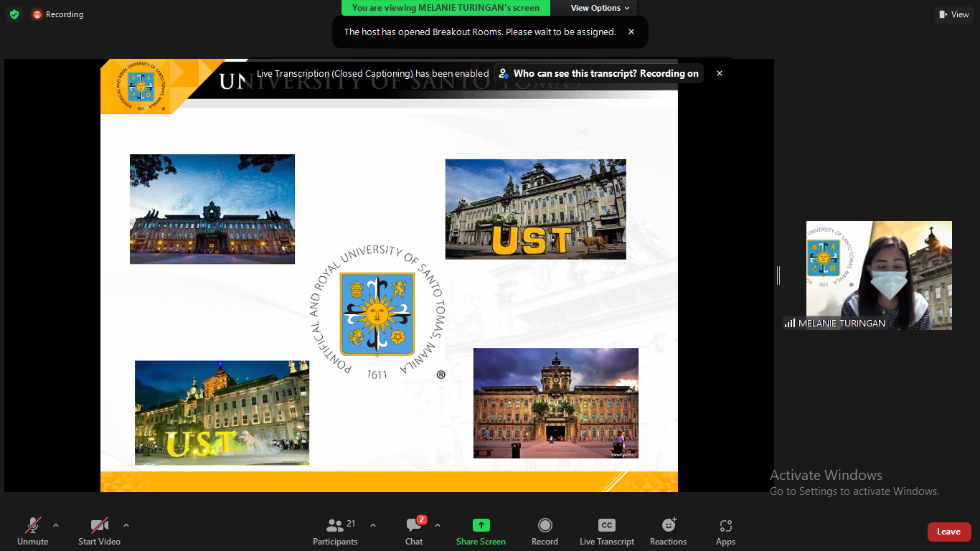
Task: Open the Chat panel
Action: (414, 532)
